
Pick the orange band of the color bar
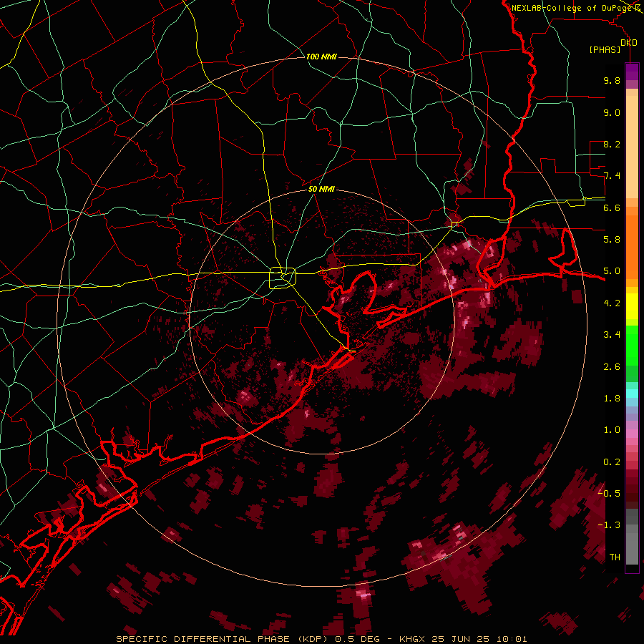point(632,246)
